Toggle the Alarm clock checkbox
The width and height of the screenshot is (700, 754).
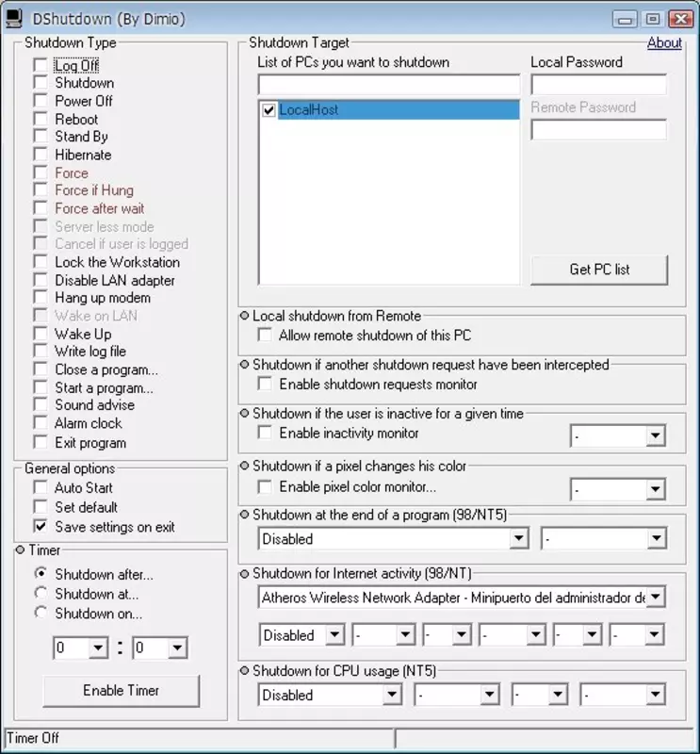coord(41,423)
